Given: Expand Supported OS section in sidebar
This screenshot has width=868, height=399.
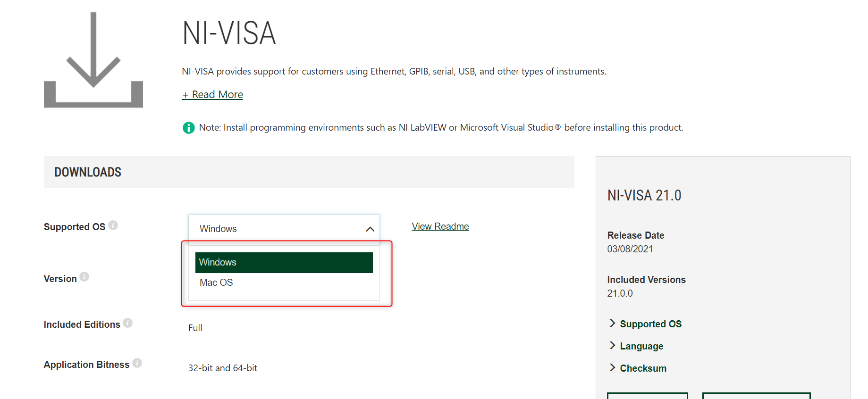Looking at the screenshot, I should pos(645,324).
